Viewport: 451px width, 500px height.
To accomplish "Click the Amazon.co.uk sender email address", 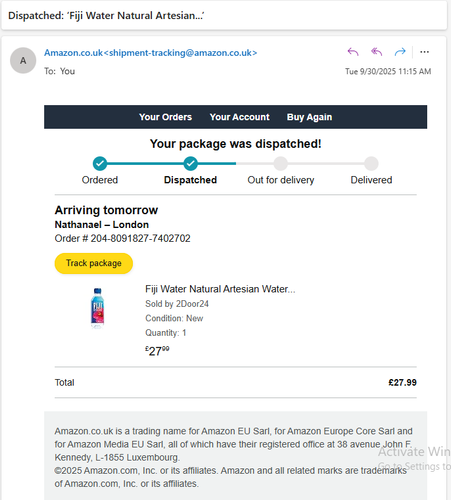I will tap(151, 53).
